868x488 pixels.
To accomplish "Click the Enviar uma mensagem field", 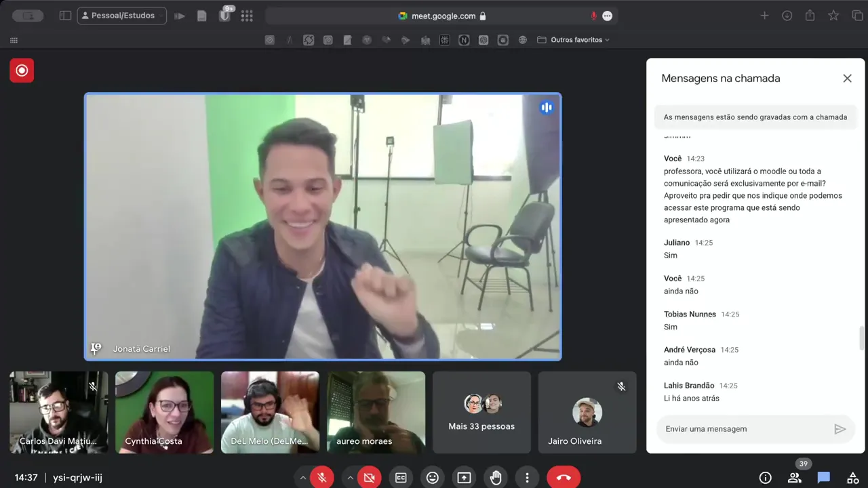I will pos(746,429).
